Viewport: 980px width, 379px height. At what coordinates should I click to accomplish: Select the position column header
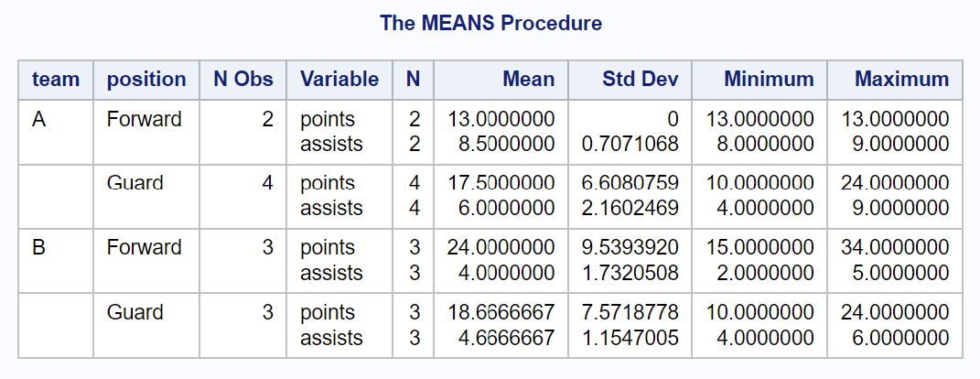coord(146,80)
